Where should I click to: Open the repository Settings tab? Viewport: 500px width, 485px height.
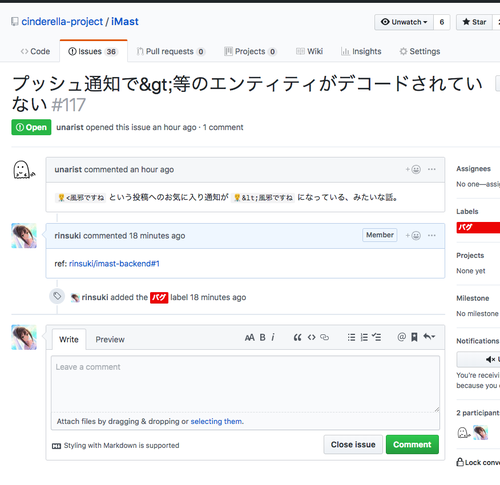tap(420, 51)
